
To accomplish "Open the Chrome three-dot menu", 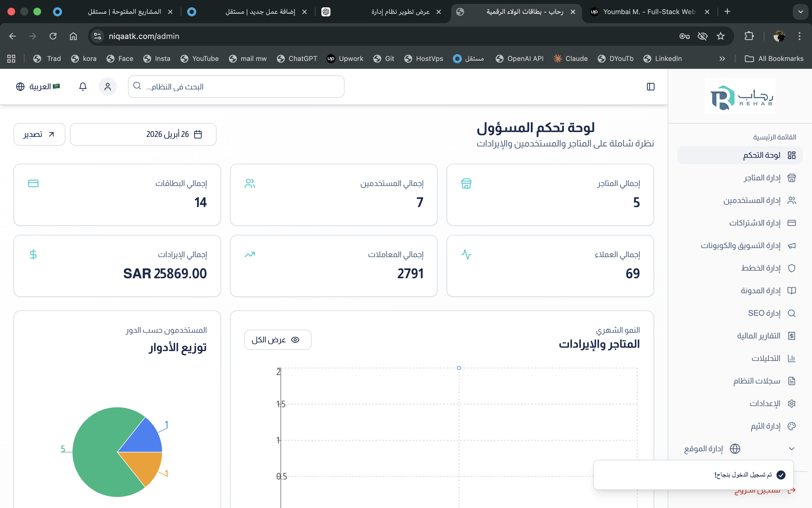I will tap(799, 36).
